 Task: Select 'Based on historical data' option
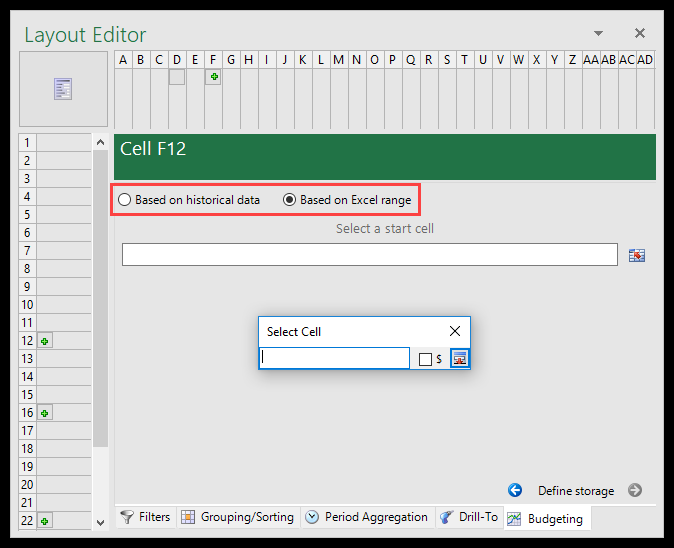125,200
